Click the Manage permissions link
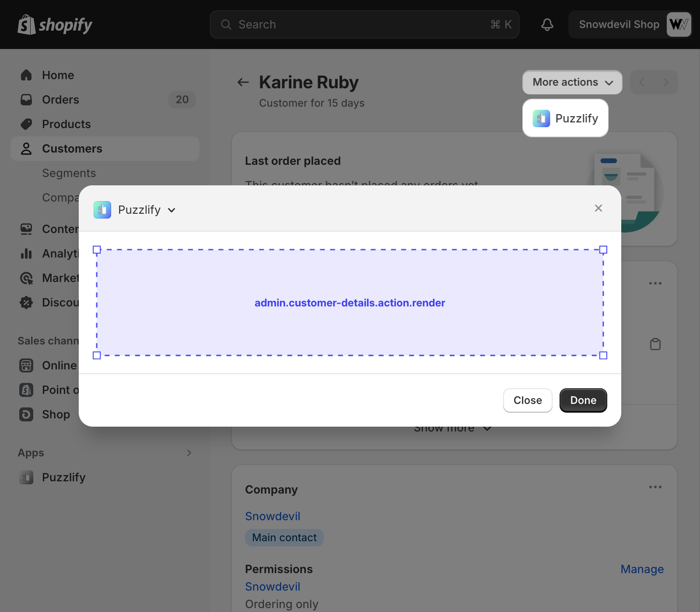 tap(642, 569)
